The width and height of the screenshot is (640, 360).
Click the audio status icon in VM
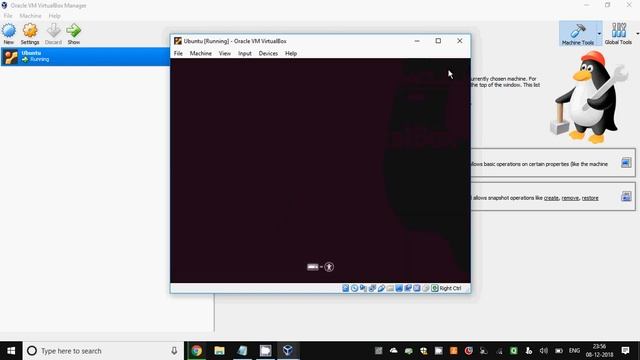click(x=363, y=288)
